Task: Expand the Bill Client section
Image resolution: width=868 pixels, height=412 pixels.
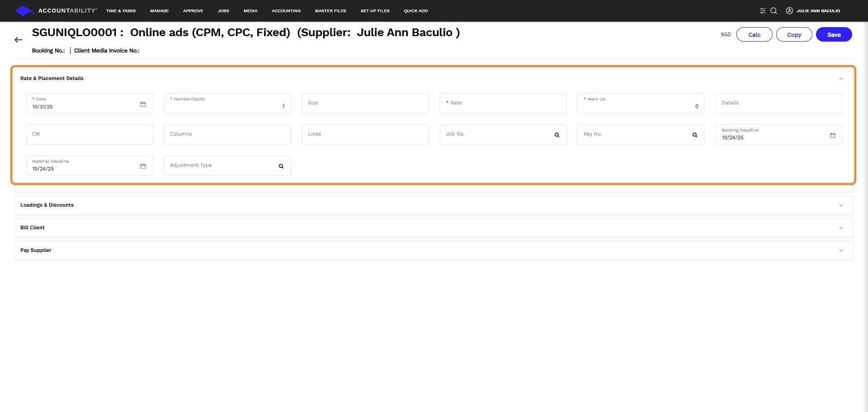Action: coord(841,228)
